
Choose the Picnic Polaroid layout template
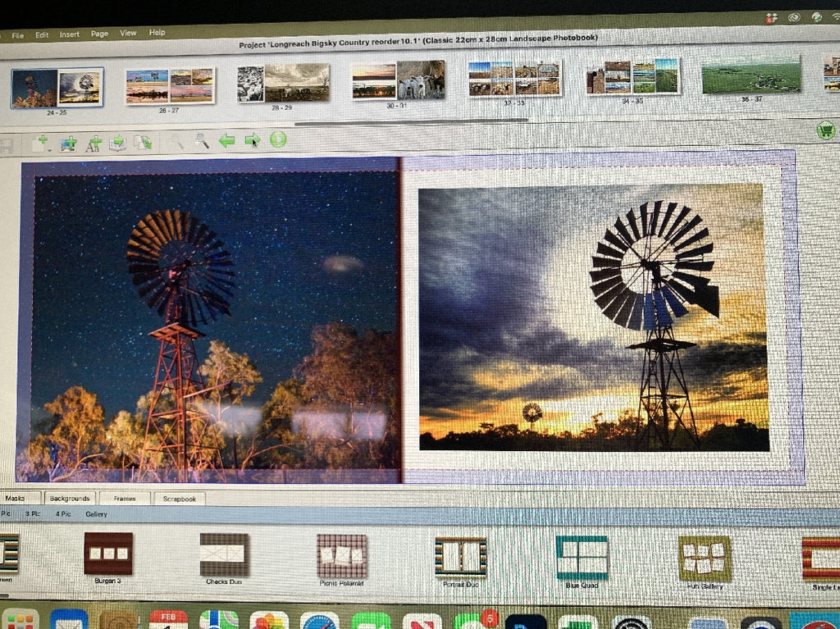pos(341,556)
